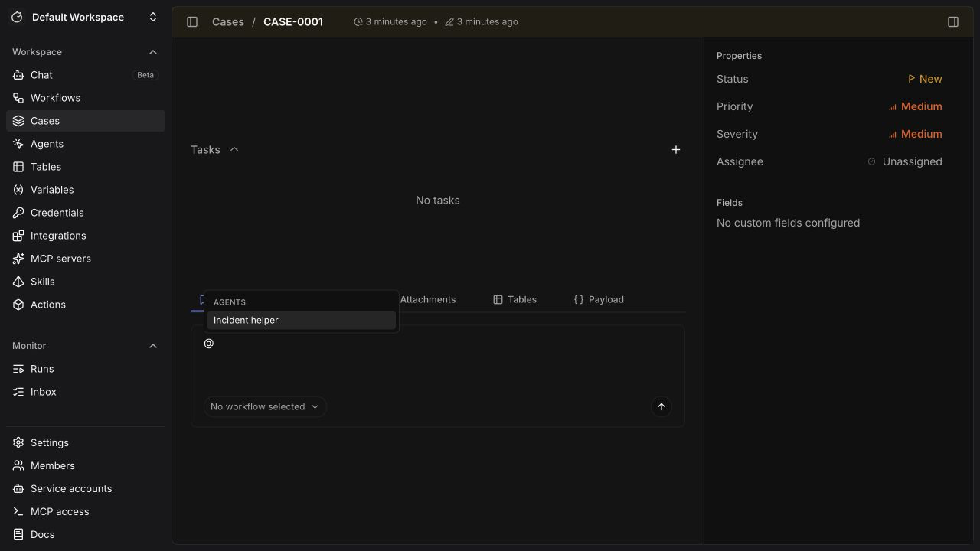This screenshot has height=551, width=980.
Task: Switch to the case Tables tab
Action: coord(514,299)
